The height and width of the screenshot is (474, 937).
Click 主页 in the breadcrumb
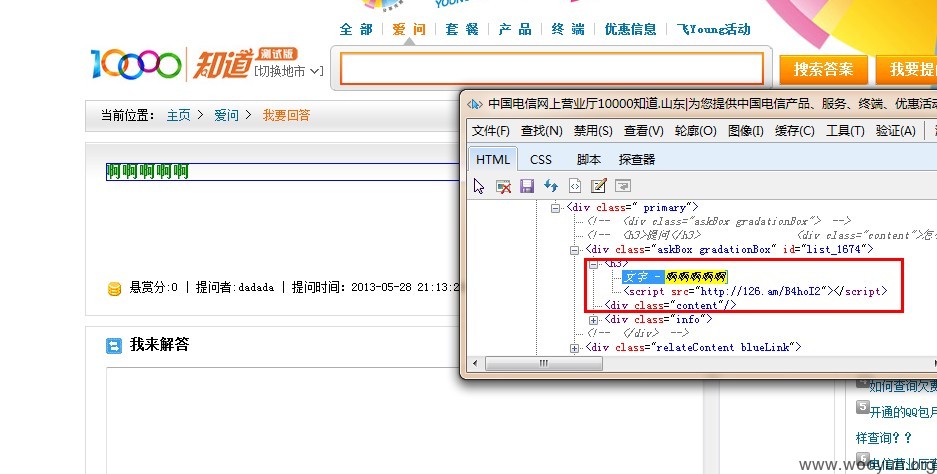pos(178,115)
